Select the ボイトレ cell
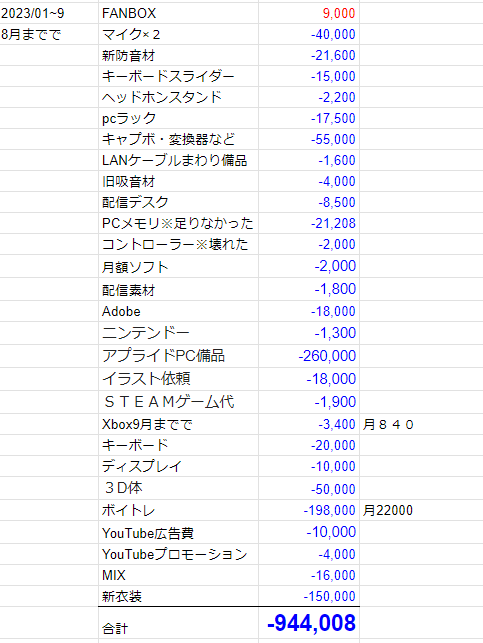483x643 pixels. point(178,510)
